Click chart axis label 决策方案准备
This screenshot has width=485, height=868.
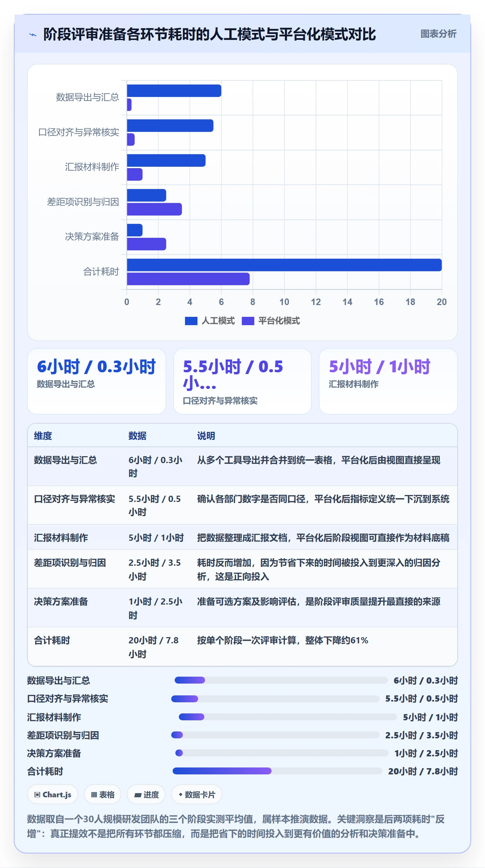[92, 236]
